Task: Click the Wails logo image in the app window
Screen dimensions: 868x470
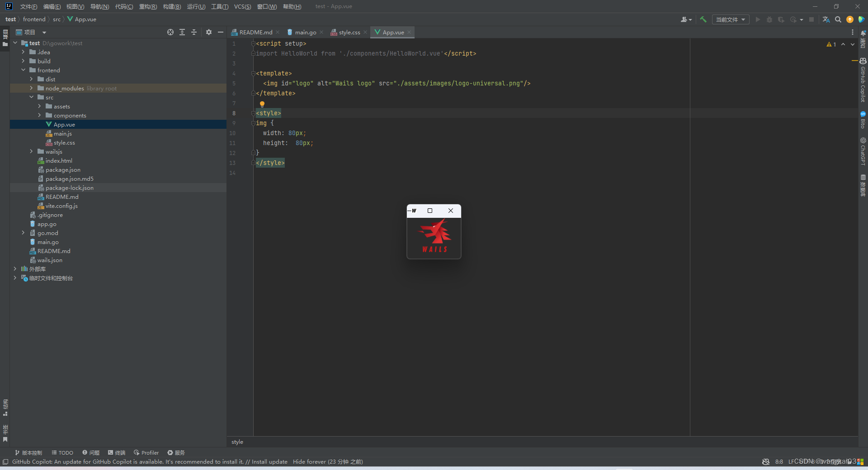Action: (434, 236)
